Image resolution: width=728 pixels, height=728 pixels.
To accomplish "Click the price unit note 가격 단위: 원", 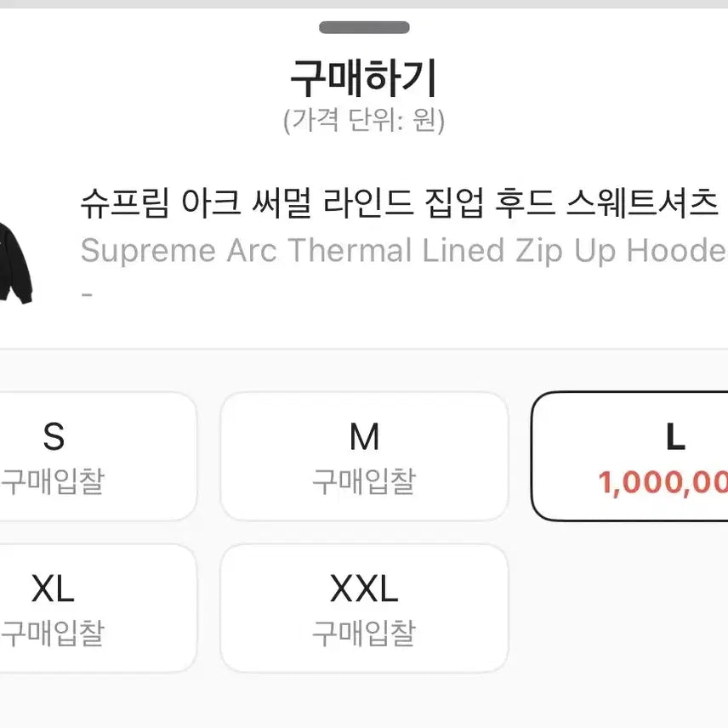I will pyautogui.click(x=364, y=118).
